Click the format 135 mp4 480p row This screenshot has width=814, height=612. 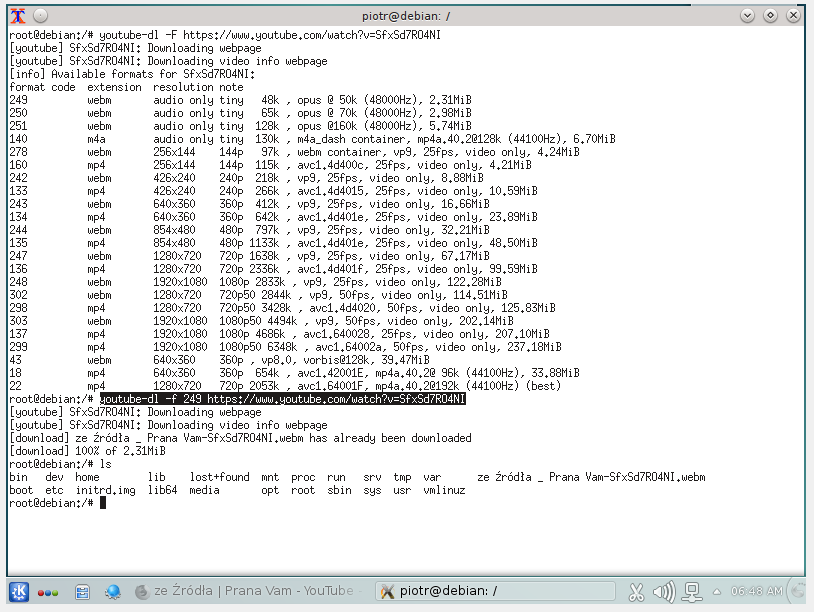tap(274, 243)
